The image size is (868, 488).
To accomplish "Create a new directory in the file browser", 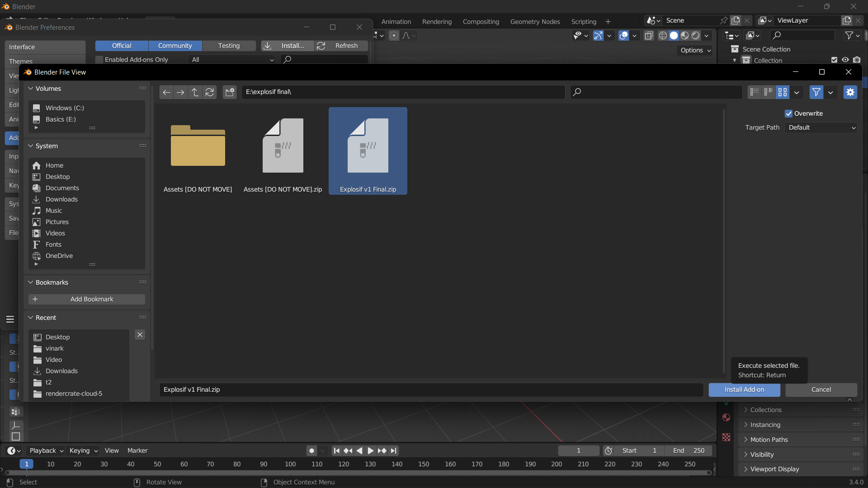I will pos(229,92).
